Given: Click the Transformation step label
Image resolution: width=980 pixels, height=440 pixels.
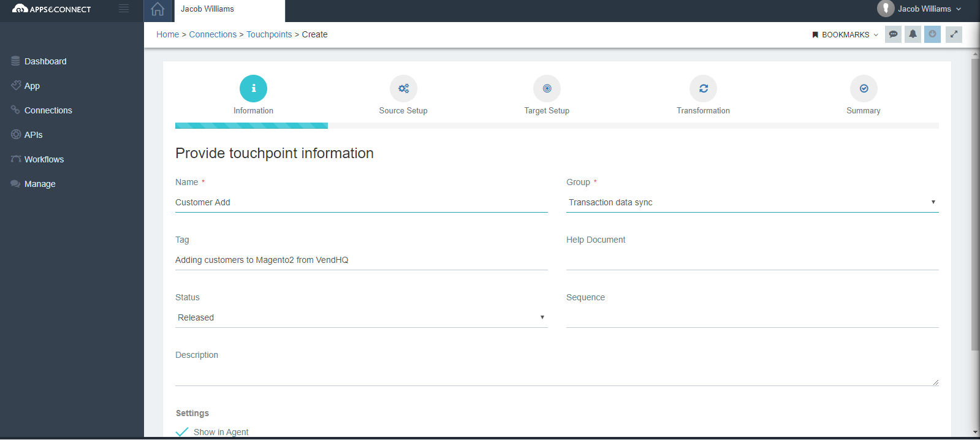Looking at the screenshot, I should click(703, 110).
